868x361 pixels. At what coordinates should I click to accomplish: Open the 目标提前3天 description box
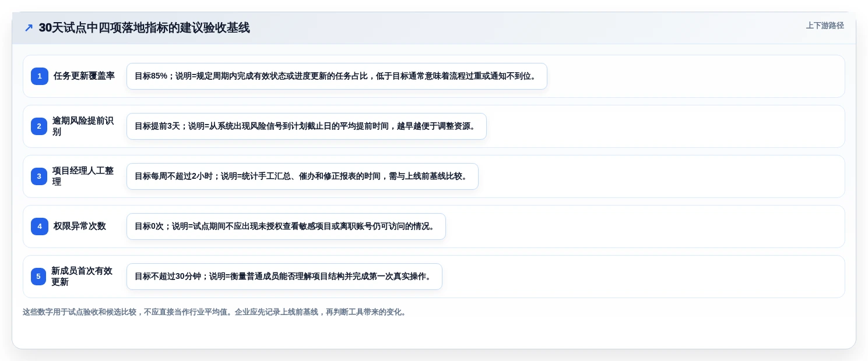tap(307, 126)
